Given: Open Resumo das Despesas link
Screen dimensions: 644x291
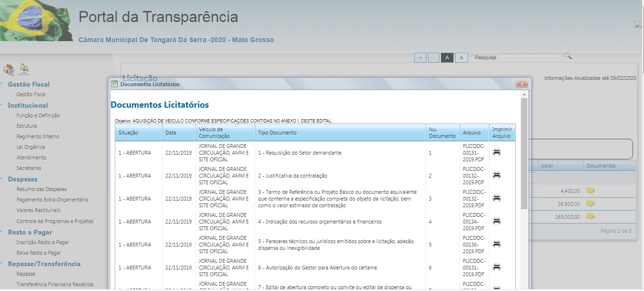Looking at the screenshot, I should [x=42, y=189].
